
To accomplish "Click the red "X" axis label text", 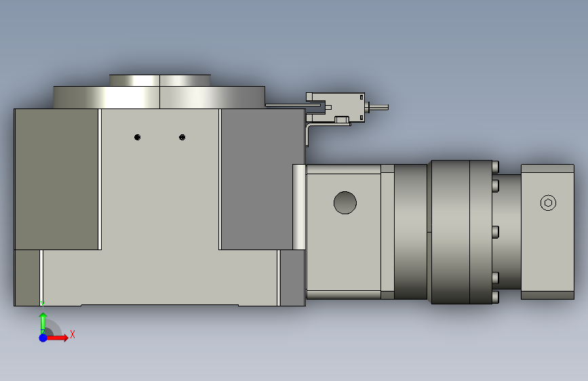I will point(73,334).
